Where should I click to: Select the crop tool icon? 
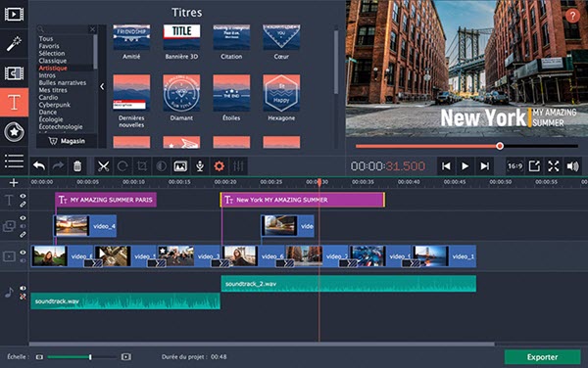142,165
